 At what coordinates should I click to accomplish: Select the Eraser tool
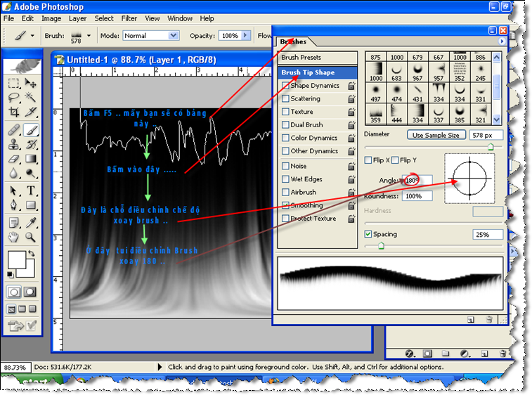tap(13, 159)
